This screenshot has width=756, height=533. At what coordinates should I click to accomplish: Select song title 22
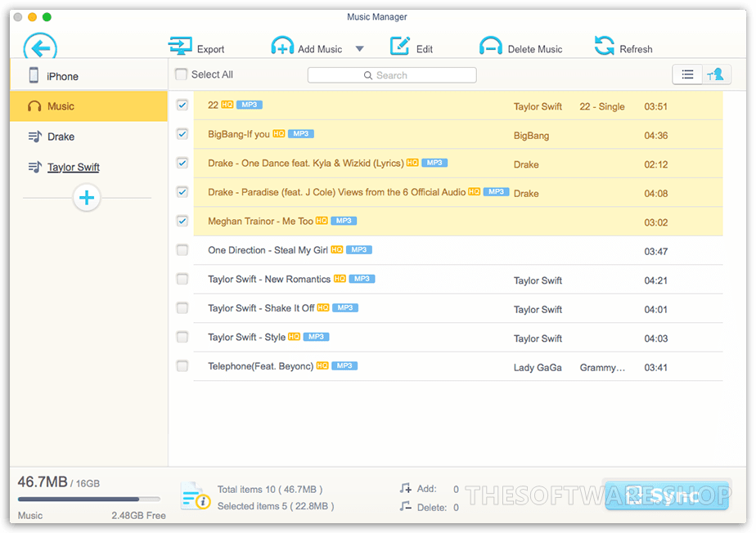coord(213,105)
